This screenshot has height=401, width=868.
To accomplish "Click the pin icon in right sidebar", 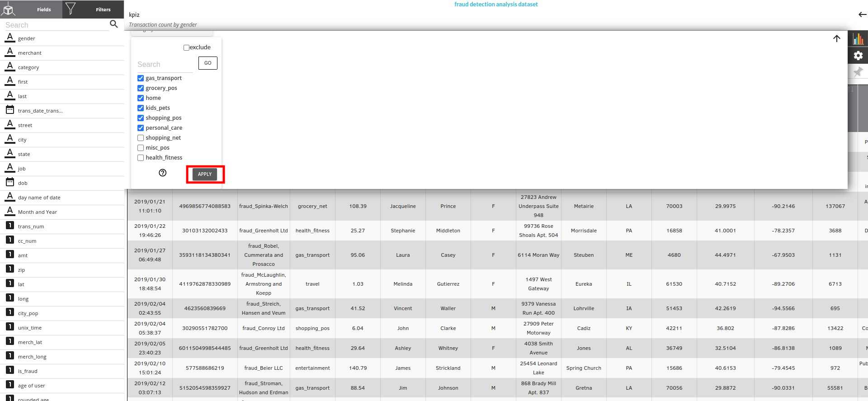I will pyautogui.click(x=858, y=71).
